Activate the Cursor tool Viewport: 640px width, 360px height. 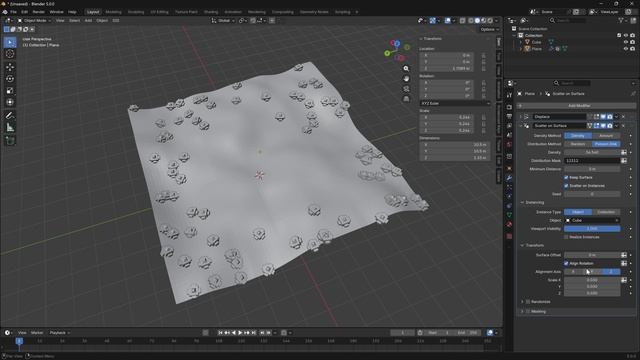10,54
